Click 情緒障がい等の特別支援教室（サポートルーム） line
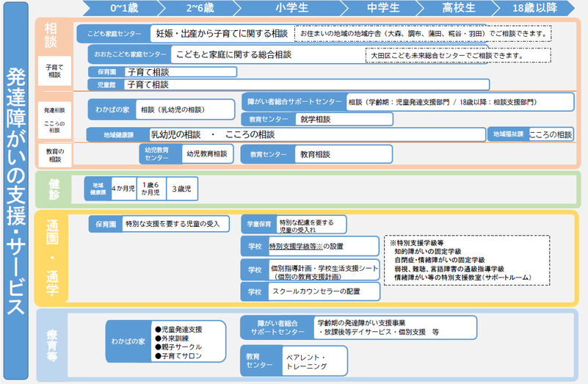 [462, 278]
